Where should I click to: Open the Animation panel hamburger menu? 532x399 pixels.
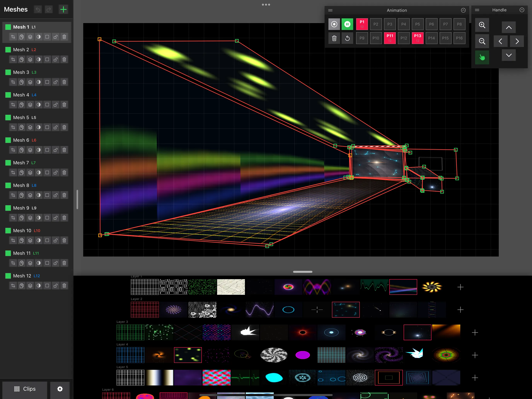[x=330, y=10]
